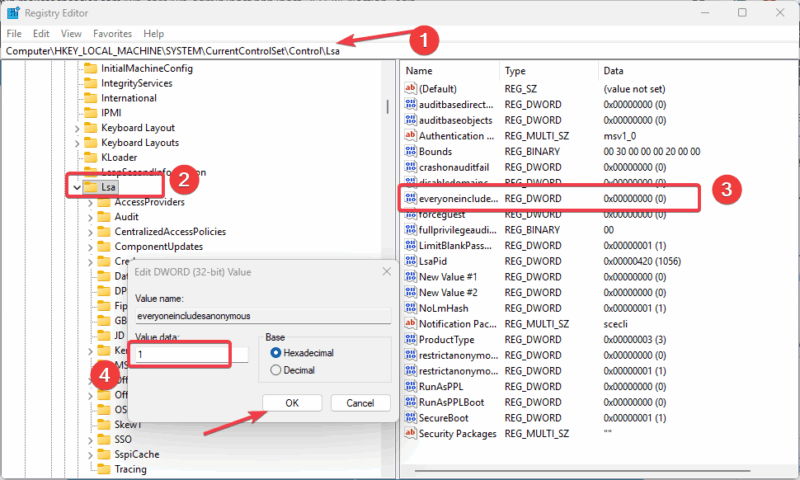Screen dimensions: 800x480
Task: Select the Hexadecimal base radio button
Action: tap(276, 352)
